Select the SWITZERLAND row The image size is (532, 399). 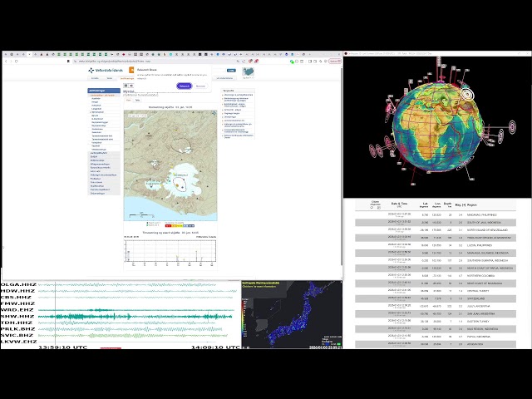pos(436,298)
